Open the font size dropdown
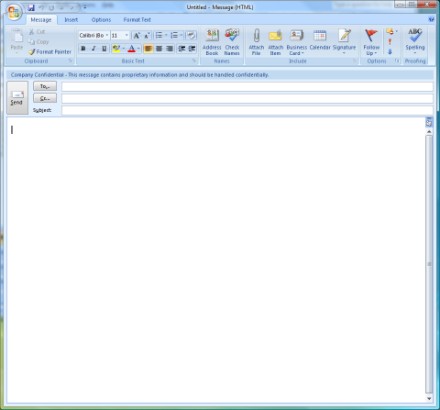This screenshot has height=410, width=440. coord(126,35)
